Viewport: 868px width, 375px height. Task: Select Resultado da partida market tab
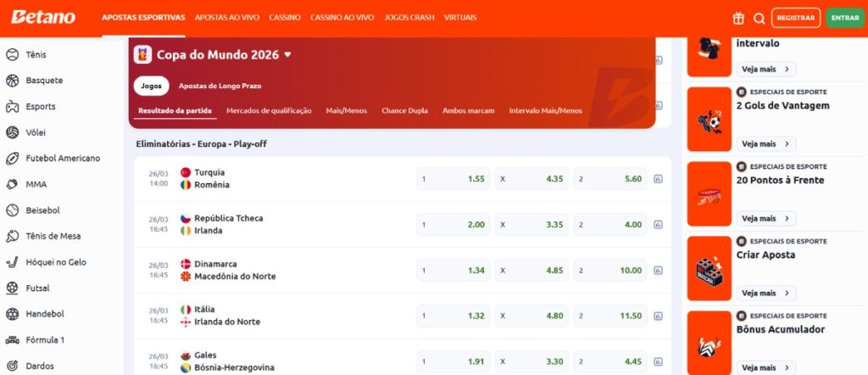point(175,111)
